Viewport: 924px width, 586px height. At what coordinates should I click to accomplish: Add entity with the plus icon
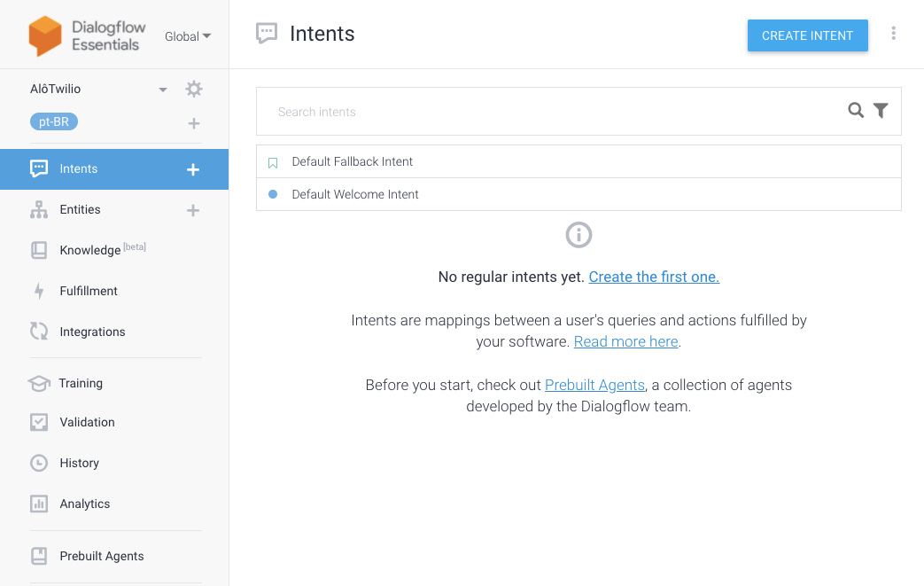tap(193, 210)
